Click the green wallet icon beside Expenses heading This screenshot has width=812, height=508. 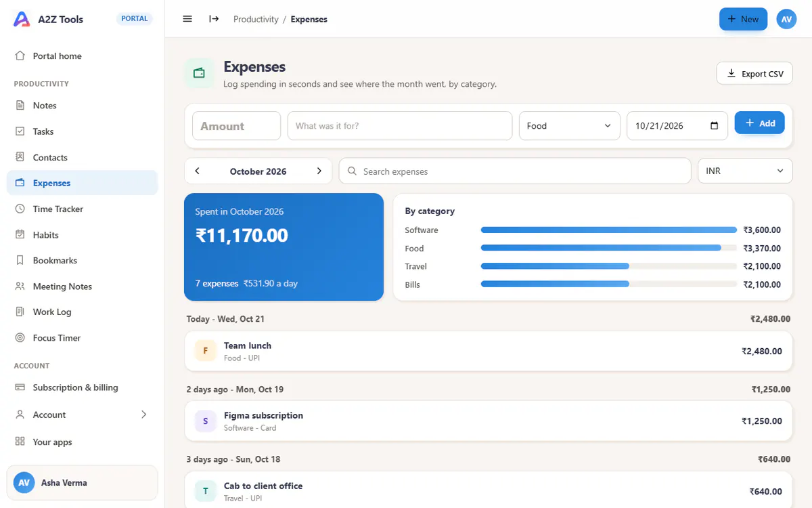click(x=199, y=73)
